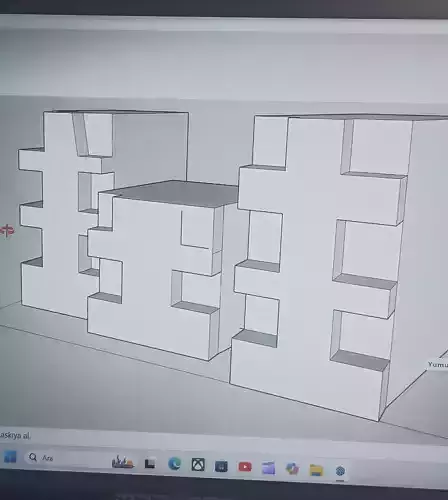The image size is (448, 500).
Task: Open the Xbox app from taskbar
Action: click(x=198, y=464)
